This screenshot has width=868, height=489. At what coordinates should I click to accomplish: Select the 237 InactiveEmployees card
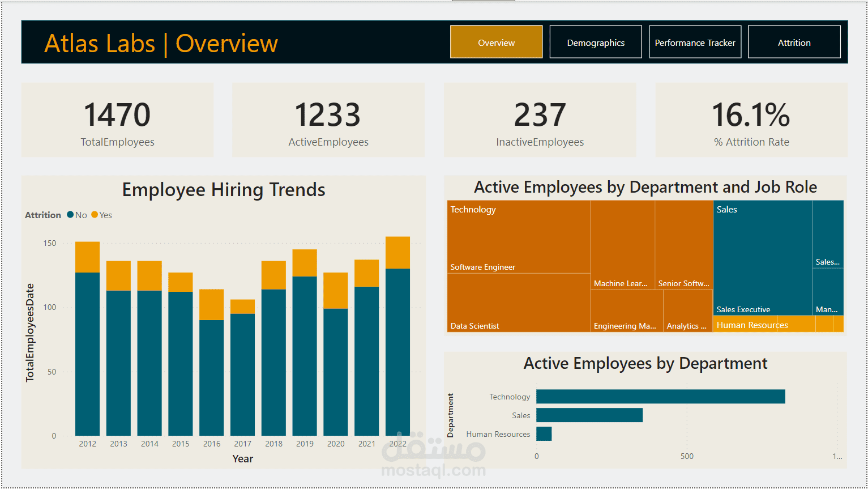(x=540, y=120)
